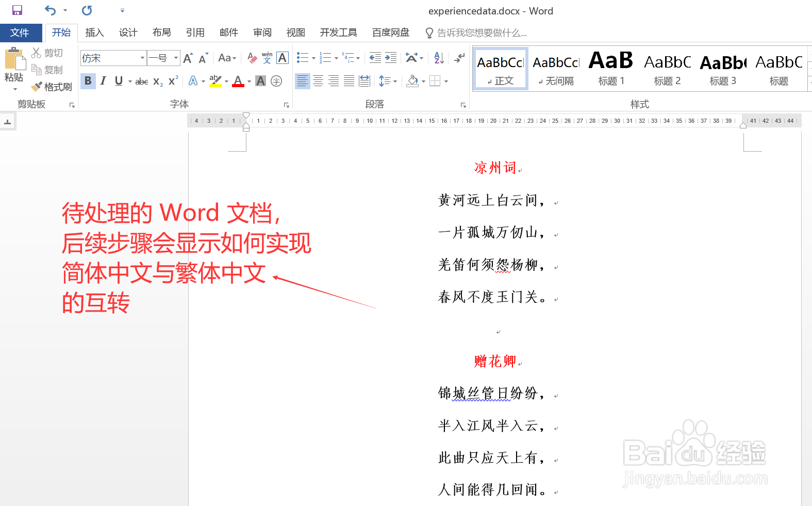The image size is (812, 506).
Task: Open the 引用 tab
Action: [x=195, y=32]
